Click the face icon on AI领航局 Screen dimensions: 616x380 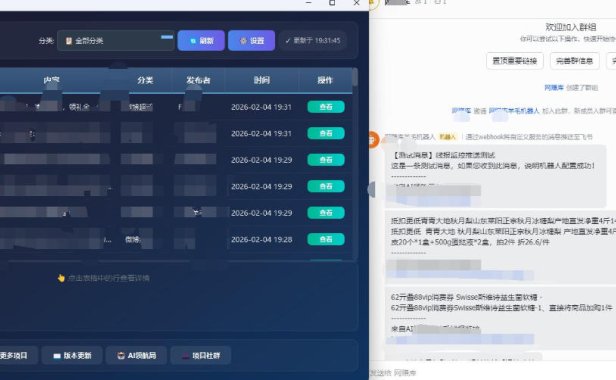(x=121, y=356)
